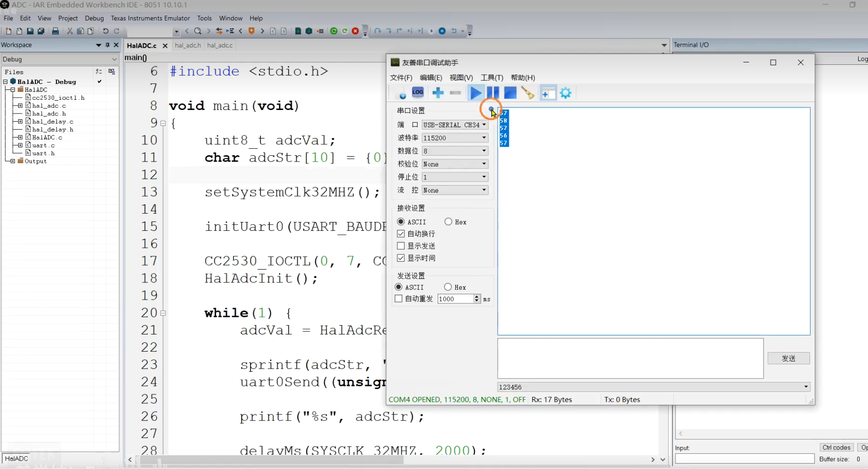Click the auto-resend interval spinner arrows

click(x=476, y=299)
